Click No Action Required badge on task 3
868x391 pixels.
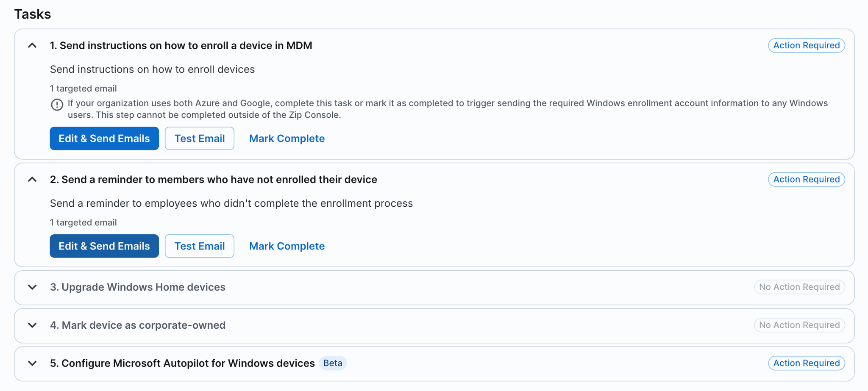point(799,287)
